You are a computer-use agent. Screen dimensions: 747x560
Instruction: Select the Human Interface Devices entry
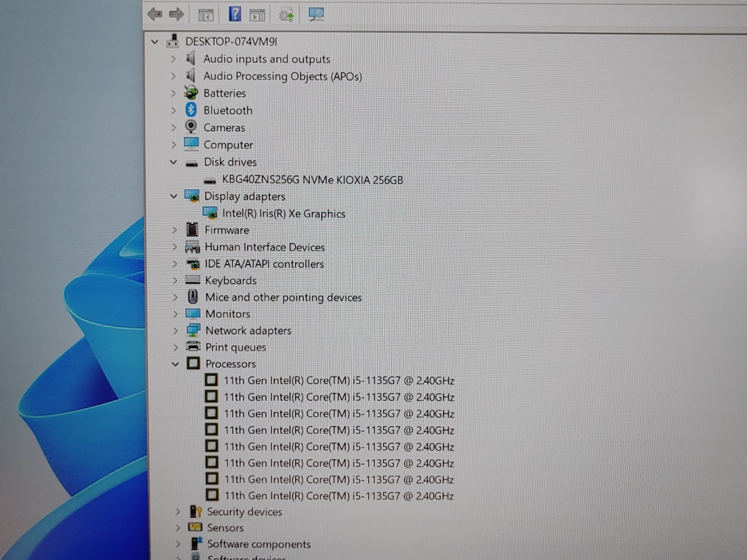pos(265,247)
